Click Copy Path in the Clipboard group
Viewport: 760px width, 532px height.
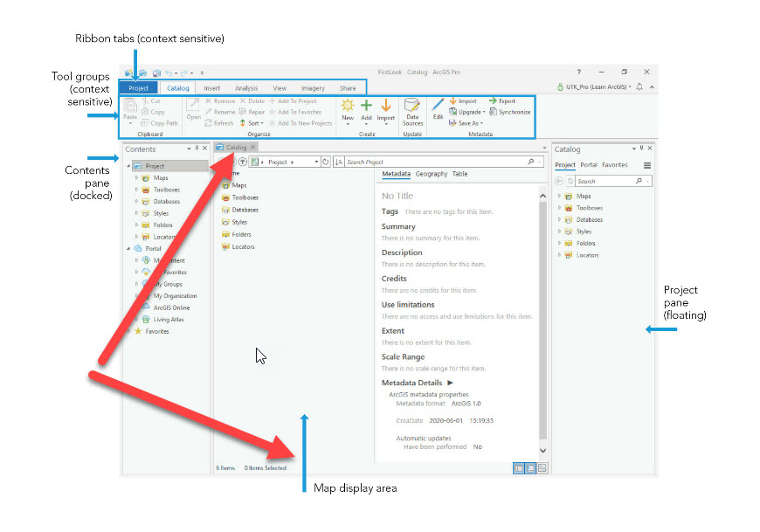pyautogui.click(x=160, y=123)
